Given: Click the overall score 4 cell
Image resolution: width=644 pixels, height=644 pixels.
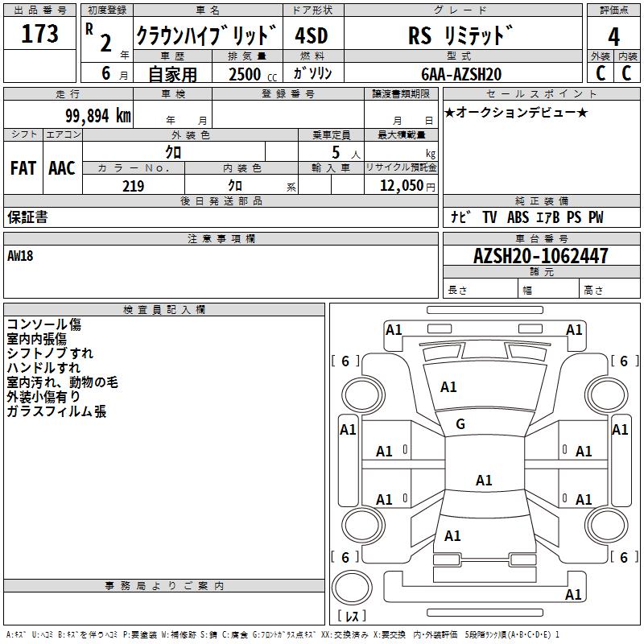Looking at the screenshot, I should point(613,37).
